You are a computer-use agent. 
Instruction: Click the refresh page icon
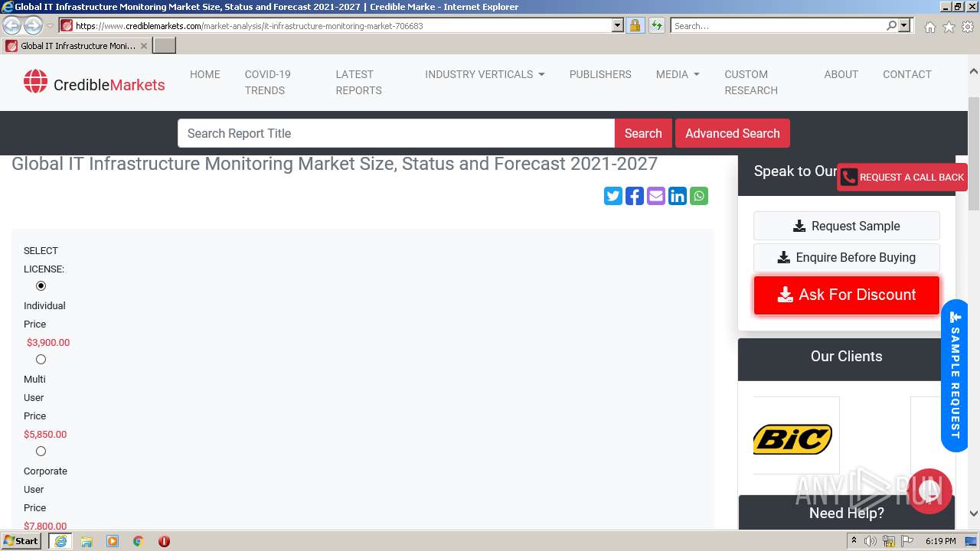656,25
